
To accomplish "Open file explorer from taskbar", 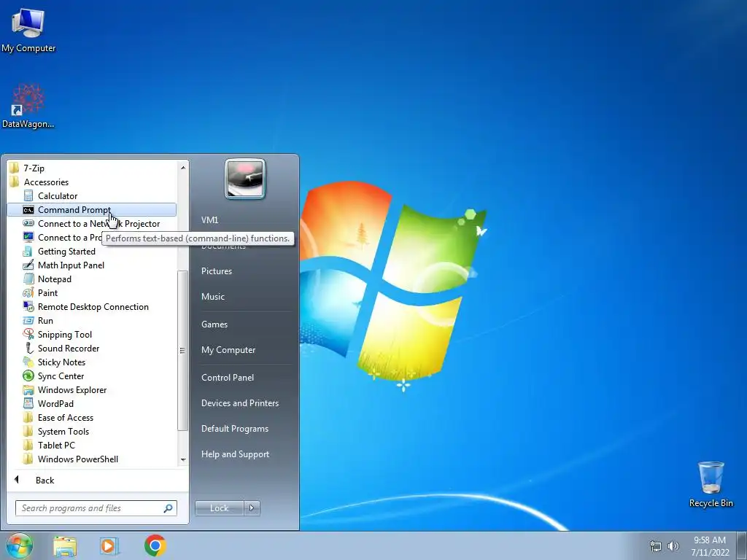I will (x=65, y=546).
